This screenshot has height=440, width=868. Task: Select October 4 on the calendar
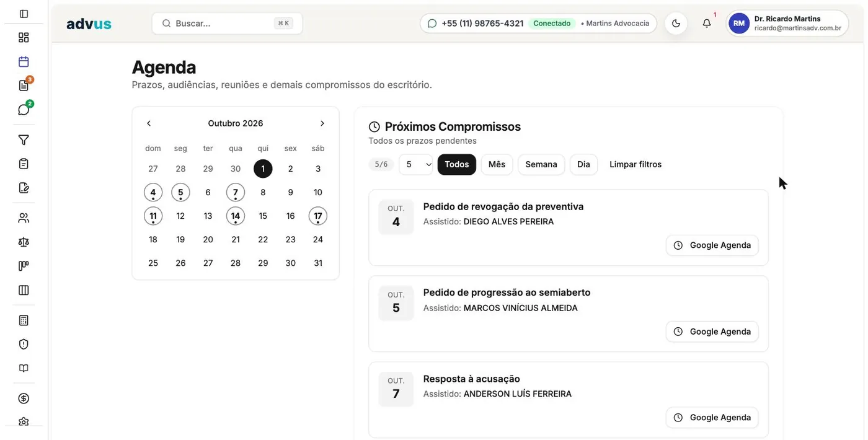(x=153, y=192)
